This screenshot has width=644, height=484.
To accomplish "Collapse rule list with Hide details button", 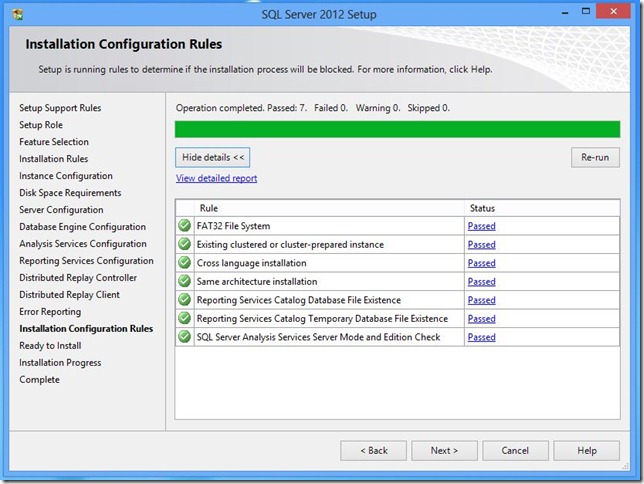I will pyautogui.click(x=212, y=157).
